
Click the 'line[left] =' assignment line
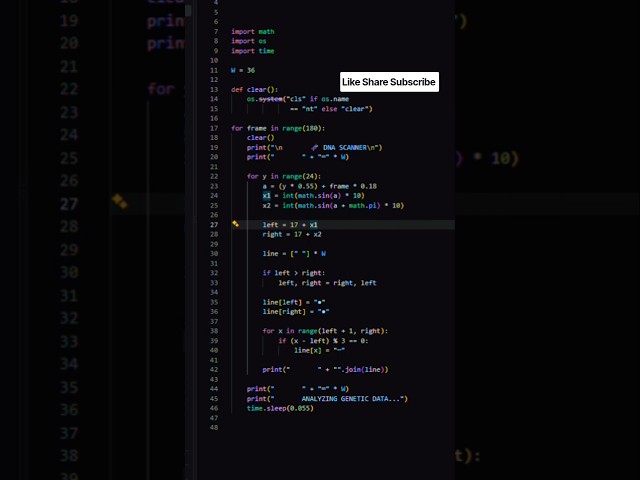pos(294,302)
